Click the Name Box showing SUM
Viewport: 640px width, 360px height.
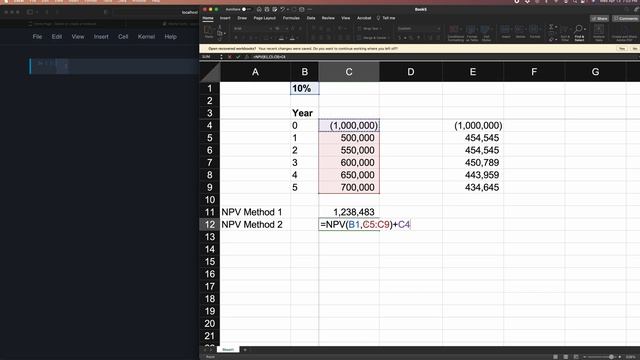209,57
